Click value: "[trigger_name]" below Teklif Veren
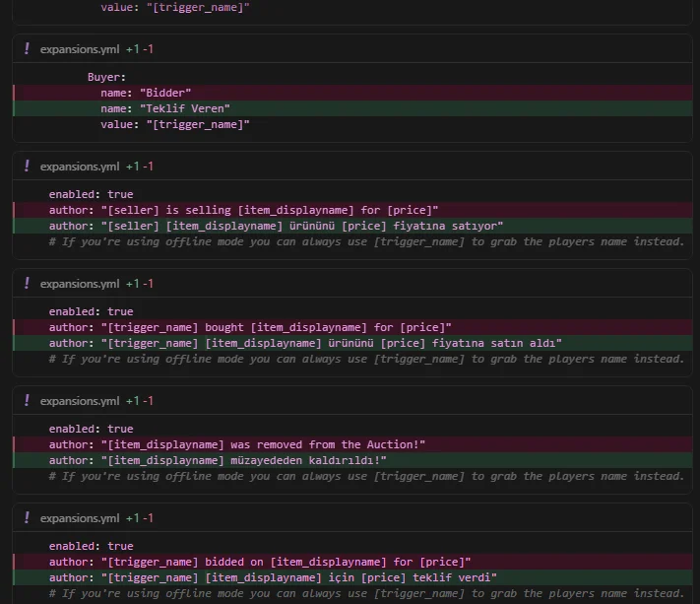 tap(175, 124)
